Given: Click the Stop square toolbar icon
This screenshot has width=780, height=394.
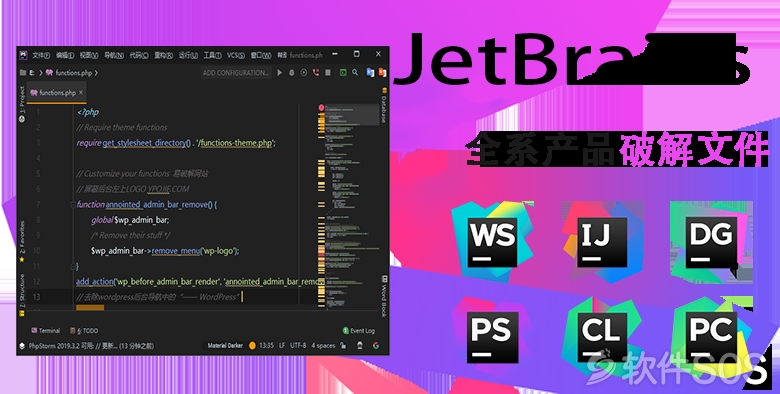Looking at the screenshot, I should pos(328,73).
